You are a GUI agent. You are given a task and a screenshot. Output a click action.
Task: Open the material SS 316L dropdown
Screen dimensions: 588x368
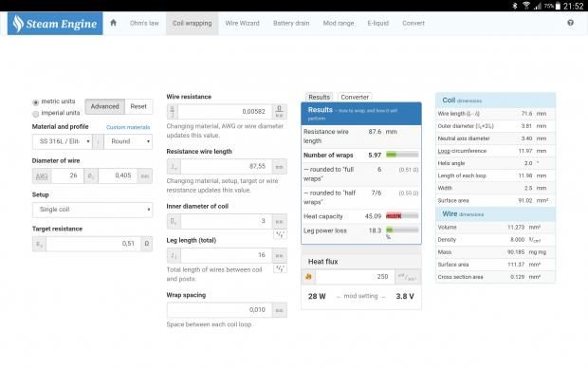coord(63,141)
